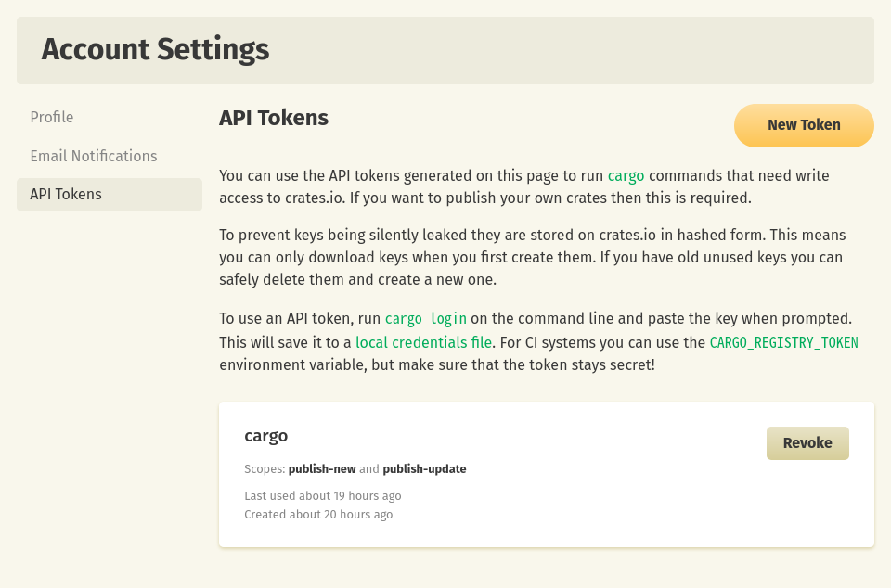Viewport: 891px width, 588px height.
Task: Open the local credentials file link
Action: tap(423, 342)
